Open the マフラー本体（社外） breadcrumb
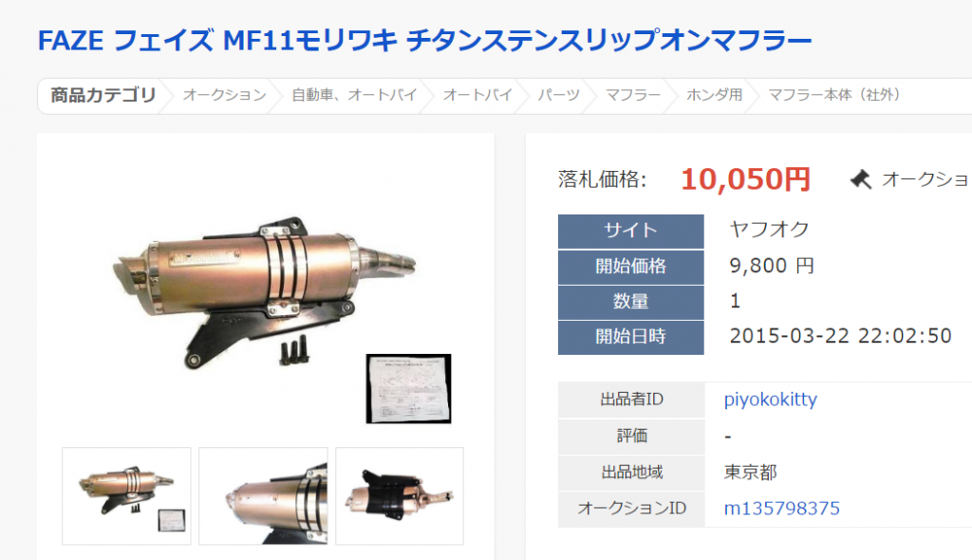 pyautogui.click(x=834, y=95)
